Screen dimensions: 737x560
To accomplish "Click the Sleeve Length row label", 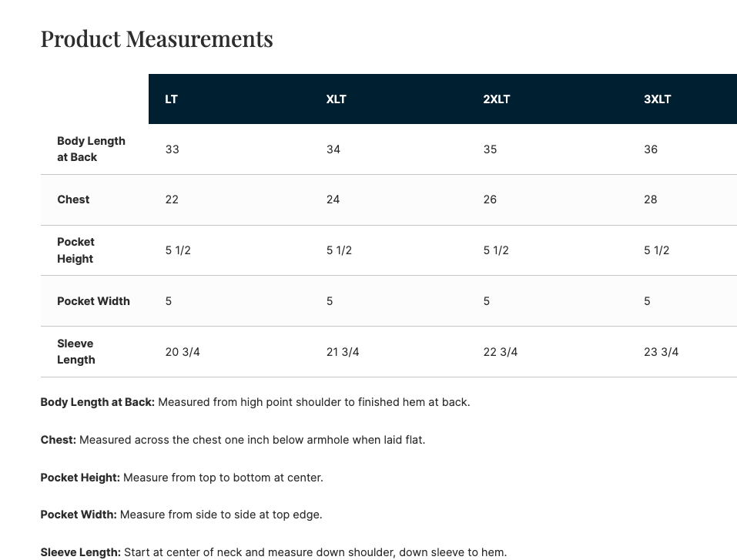I will tap(76, 352).
